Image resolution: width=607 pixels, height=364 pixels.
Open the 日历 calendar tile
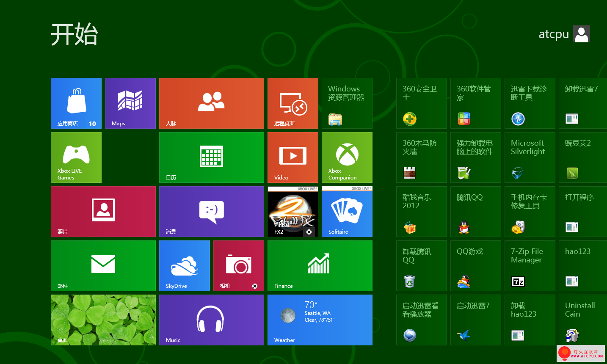211,157
